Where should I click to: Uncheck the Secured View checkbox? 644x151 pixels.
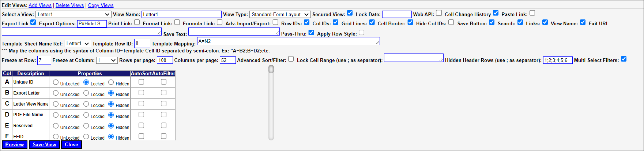click(x=350, y=13)
